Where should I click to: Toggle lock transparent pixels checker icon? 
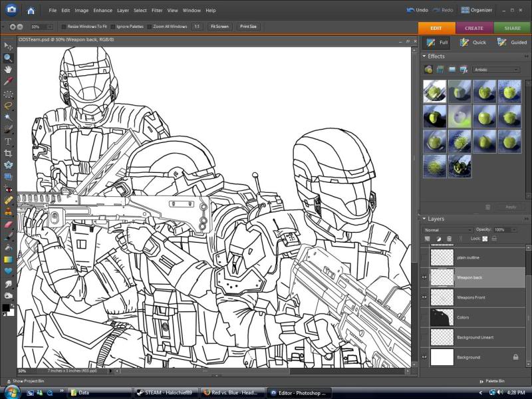coord(485,239)
